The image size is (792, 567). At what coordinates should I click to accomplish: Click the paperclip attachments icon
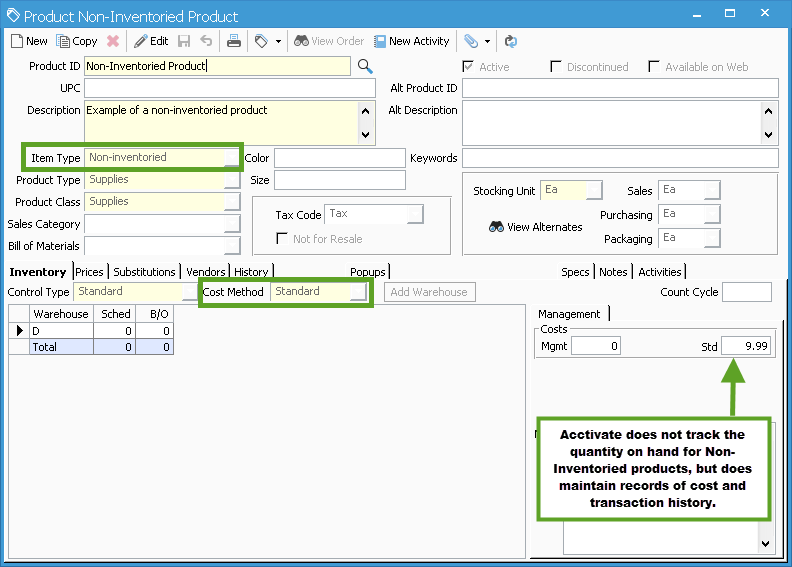coord(471,41)
